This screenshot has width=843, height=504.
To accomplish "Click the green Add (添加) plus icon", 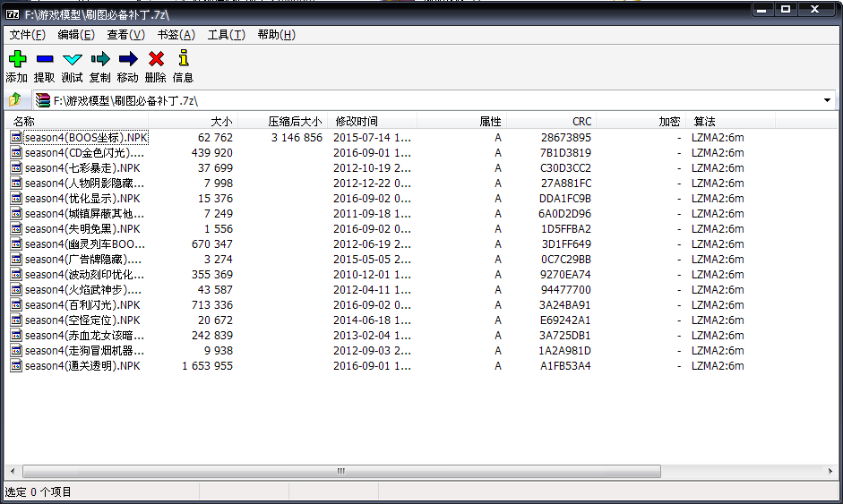I will pos(17,58).
